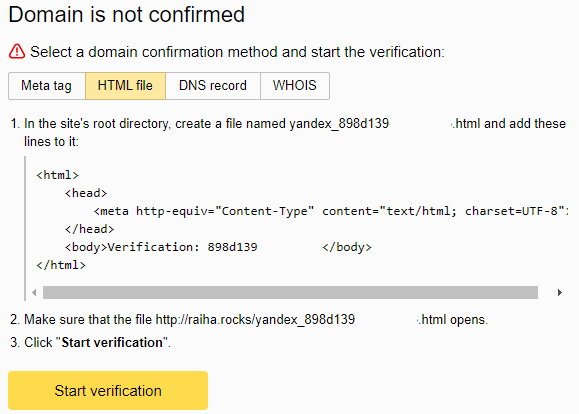Click the Start verification button
The width and height of the screenshot is (579, 414).
click(x=108, y=390)
